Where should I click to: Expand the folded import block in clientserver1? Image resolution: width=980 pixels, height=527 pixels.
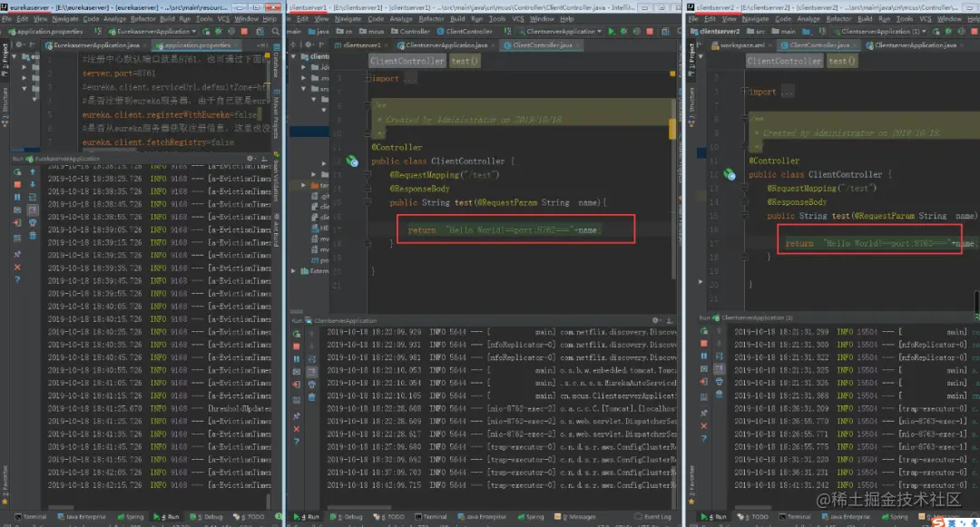(368, 79)
